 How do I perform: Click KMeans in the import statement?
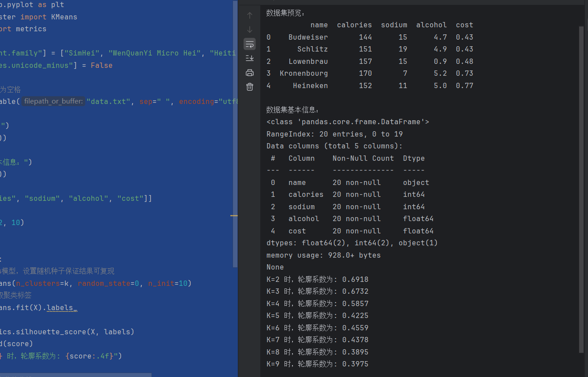64,17
